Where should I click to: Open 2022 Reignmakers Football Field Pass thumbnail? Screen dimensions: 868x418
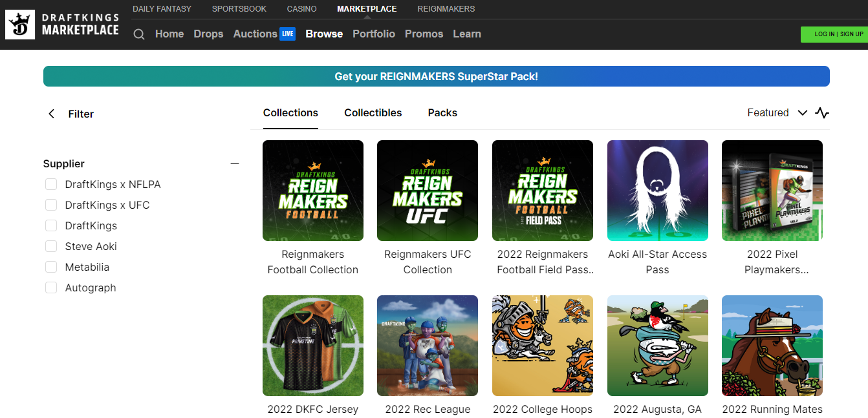click(543, 191)
